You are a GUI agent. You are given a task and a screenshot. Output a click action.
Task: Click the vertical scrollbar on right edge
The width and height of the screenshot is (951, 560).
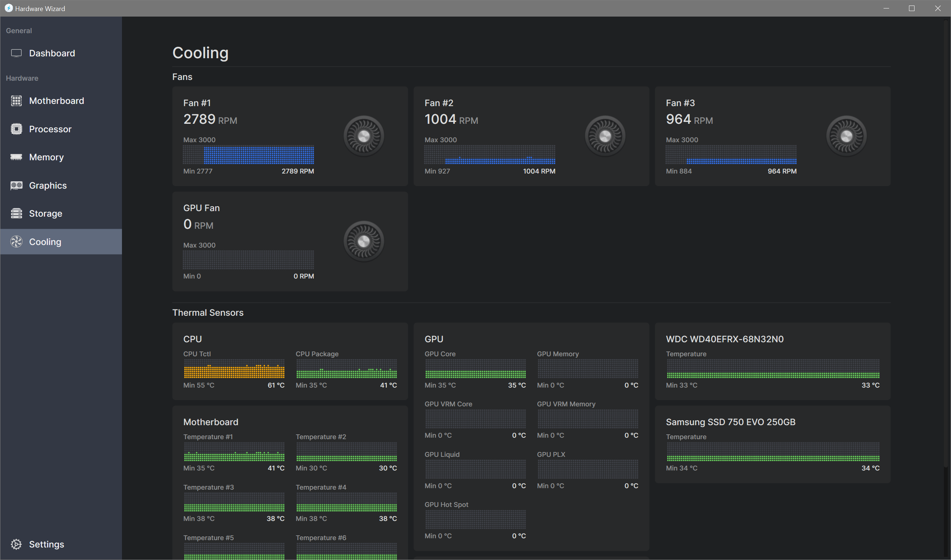946,242
